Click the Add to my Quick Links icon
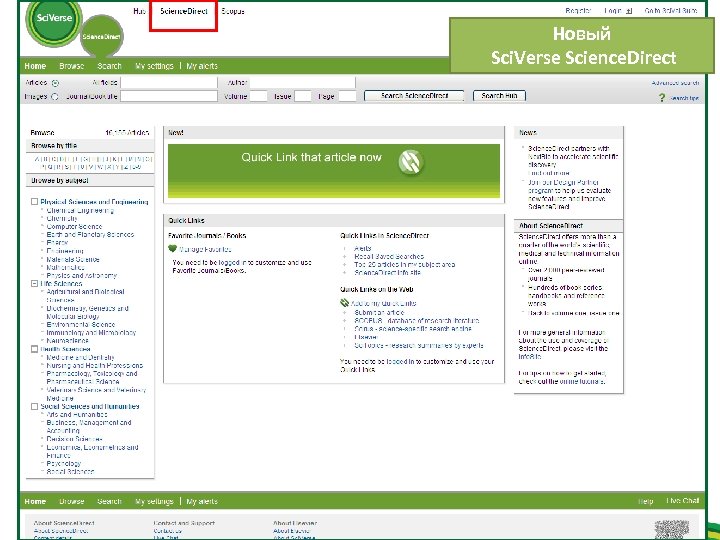Viewport: 720px width, 540px height. pos(344,303)
